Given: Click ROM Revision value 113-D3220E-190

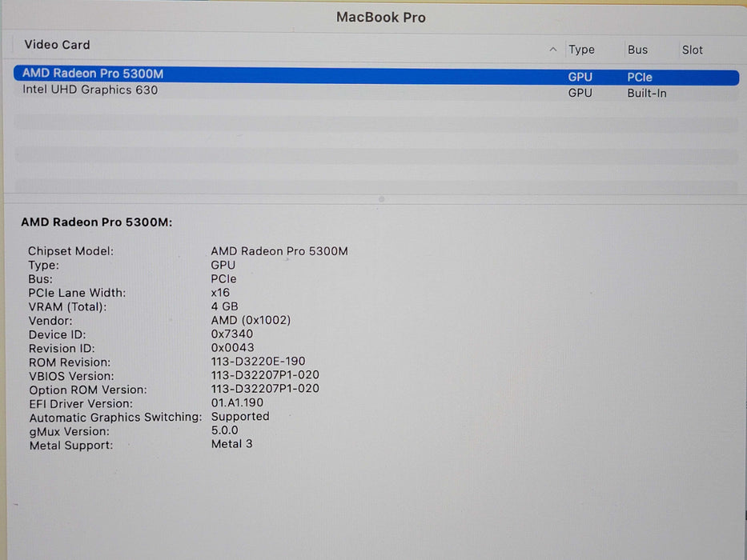Looking at the screenshot, I should point(258,361).
